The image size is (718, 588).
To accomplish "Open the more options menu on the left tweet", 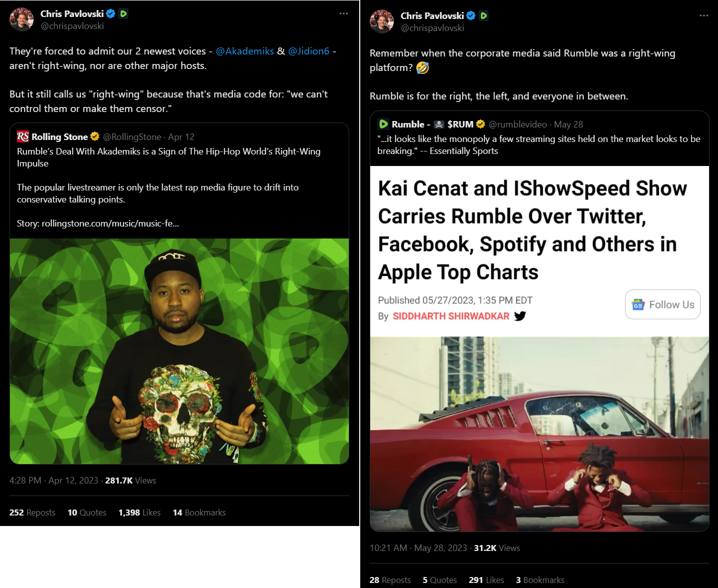I will (x=344, y=13).
